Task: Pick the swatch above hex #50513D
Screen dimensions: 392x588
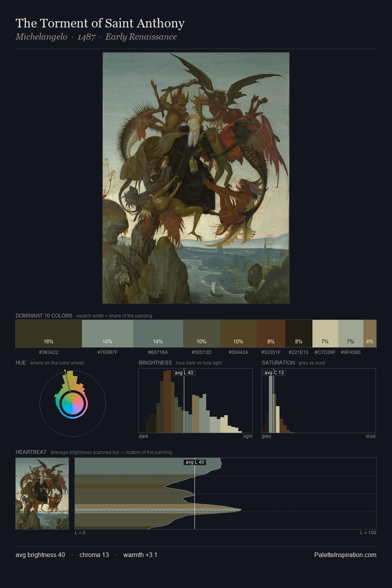Action: [201, 334]
